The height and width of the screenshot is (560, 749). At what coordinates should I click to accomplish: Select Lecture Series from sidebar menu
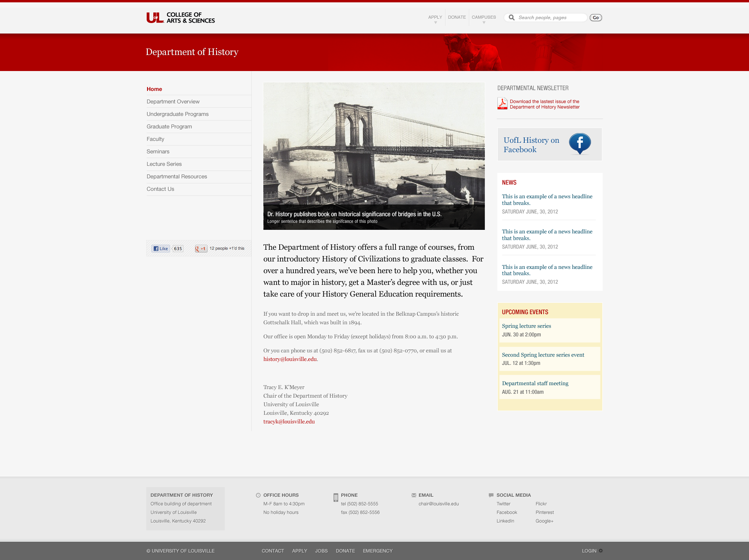[x=164, y=164]
